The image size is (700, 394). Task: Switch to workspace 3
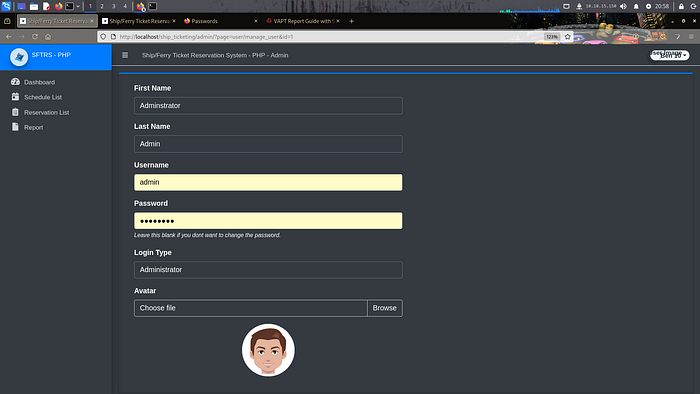tap(113, 6)
